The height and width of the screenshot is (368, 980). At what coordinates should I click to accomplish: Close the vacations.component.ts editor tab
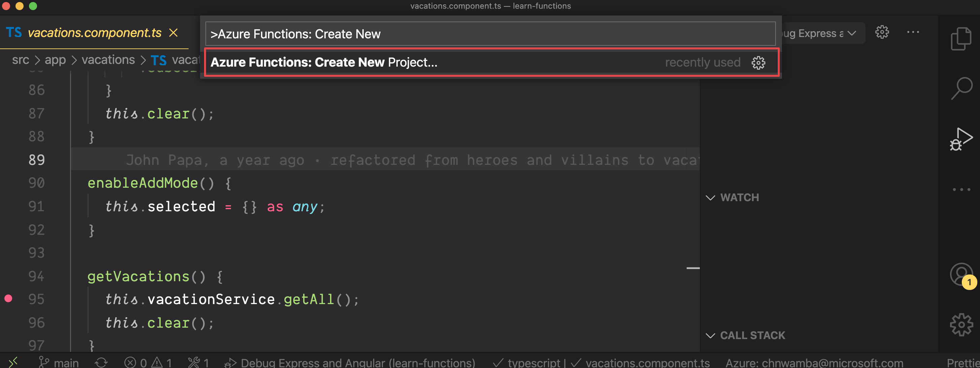pos(173,33)
